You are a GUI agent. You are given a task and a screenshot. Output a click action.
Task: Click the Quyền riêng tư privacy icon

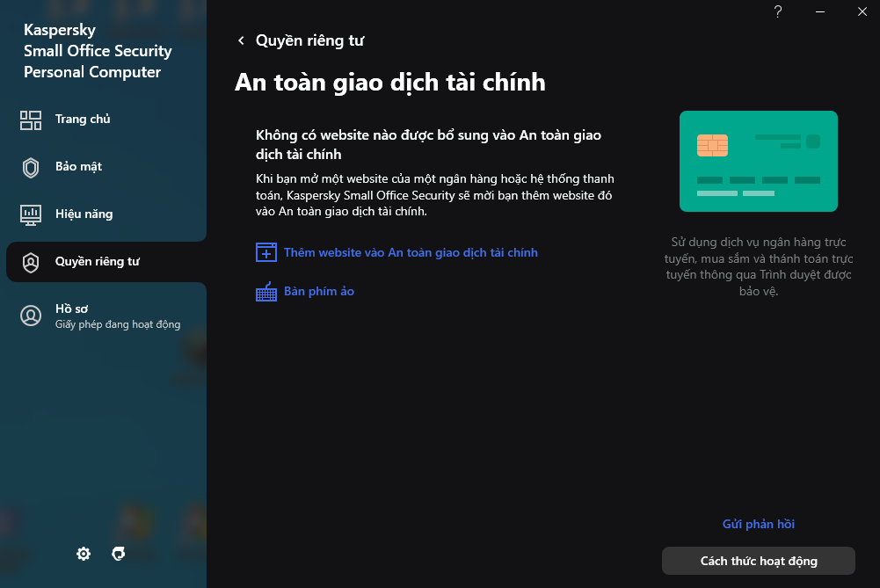pyautogui.click(x=31, y=262)
